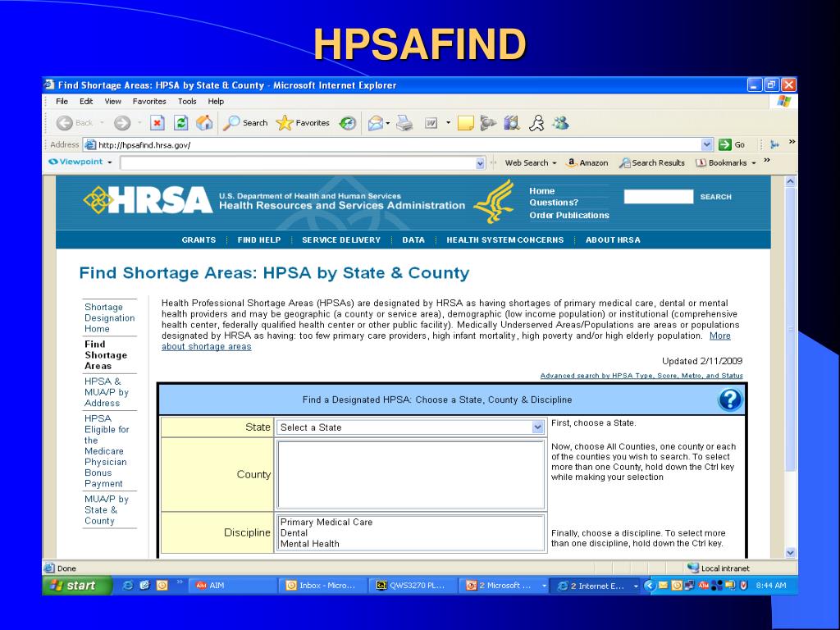Open the ABOUT HRSA navigation tab

pyautogui.click(x=613, y=240)
